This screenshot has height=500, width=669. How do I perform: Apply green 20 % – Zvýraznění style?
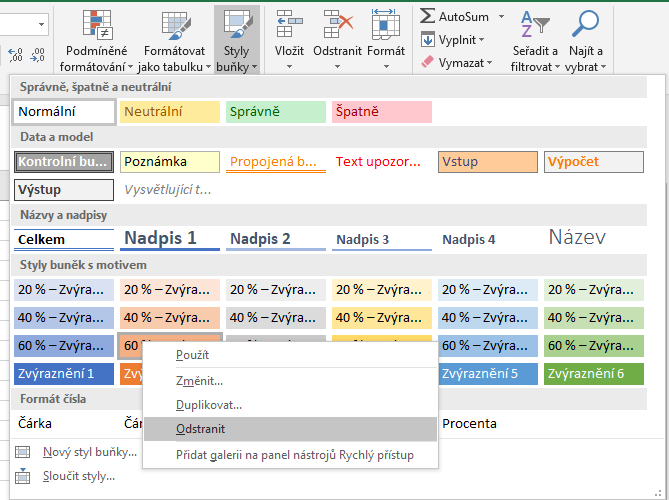pos(594,290)
